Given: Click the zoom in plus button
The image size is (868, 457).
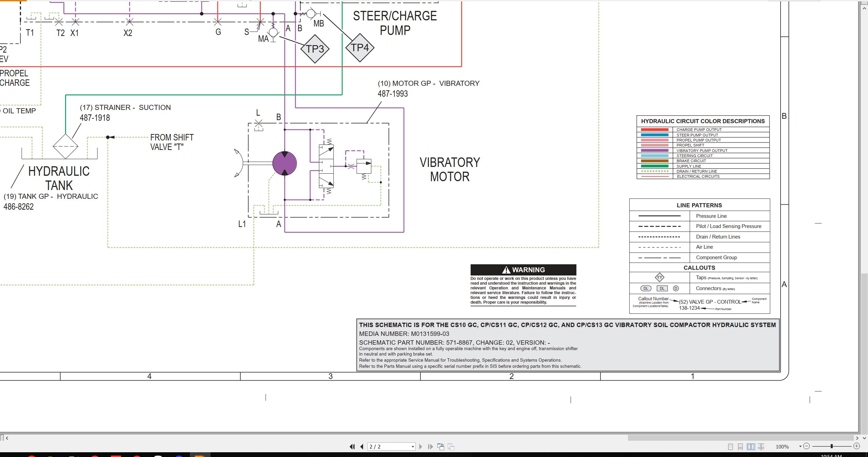Looking at the screenshot, I should [856, 446].
